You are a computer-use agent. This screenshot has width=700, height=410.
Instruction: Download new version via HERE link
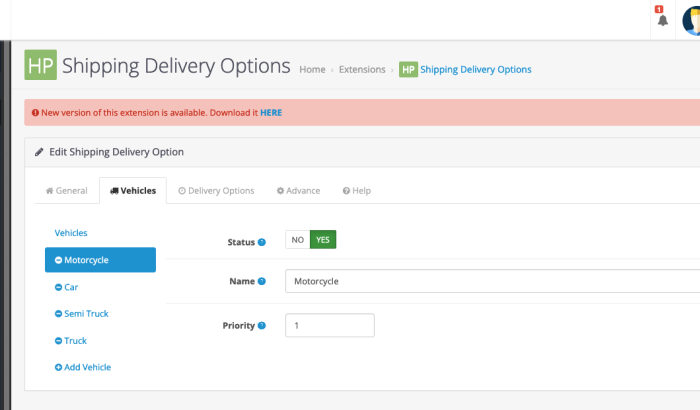click(x=271, y=113)
